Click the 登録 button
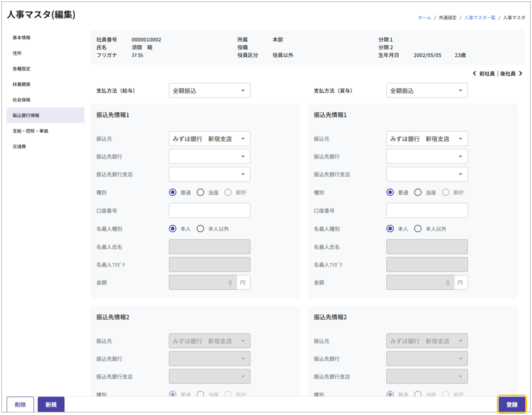 (512, 405)
